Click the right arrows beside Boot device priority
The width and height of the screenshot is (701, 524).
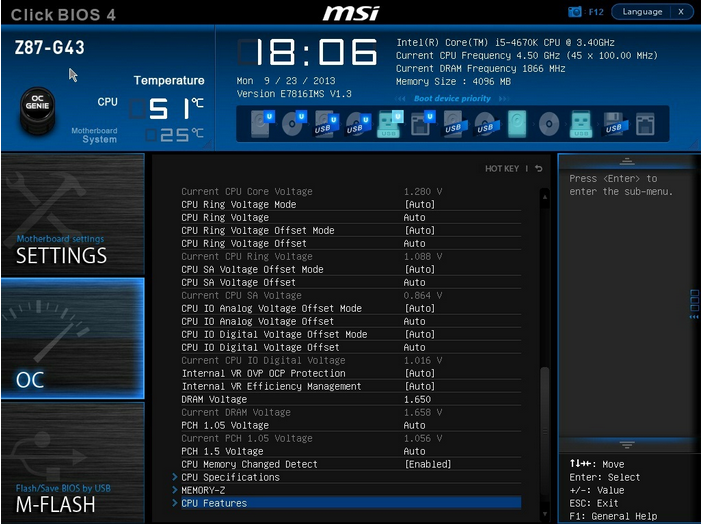pos(503,98)
